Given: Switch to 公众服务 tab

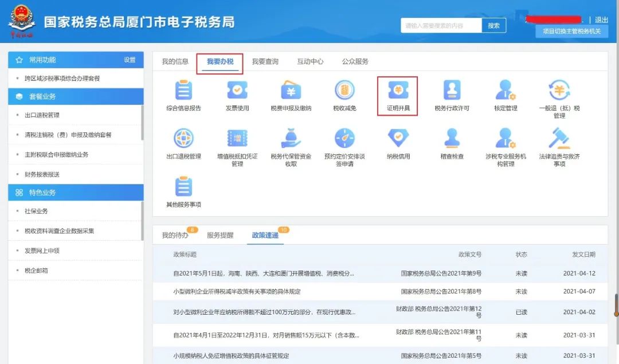Looking at the screenshot, I should (355, 61).
